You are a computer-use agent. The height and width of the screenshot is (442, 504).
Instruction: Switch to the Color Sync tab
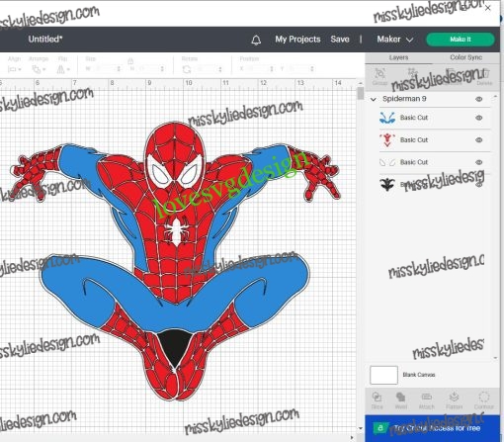(465, 57)
